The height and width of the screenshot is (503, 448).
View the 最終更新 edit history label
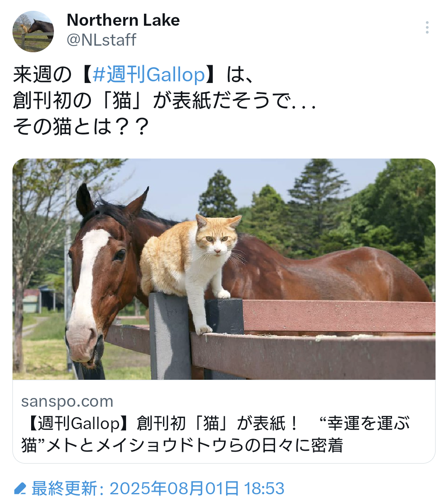[x=65, y=488]
